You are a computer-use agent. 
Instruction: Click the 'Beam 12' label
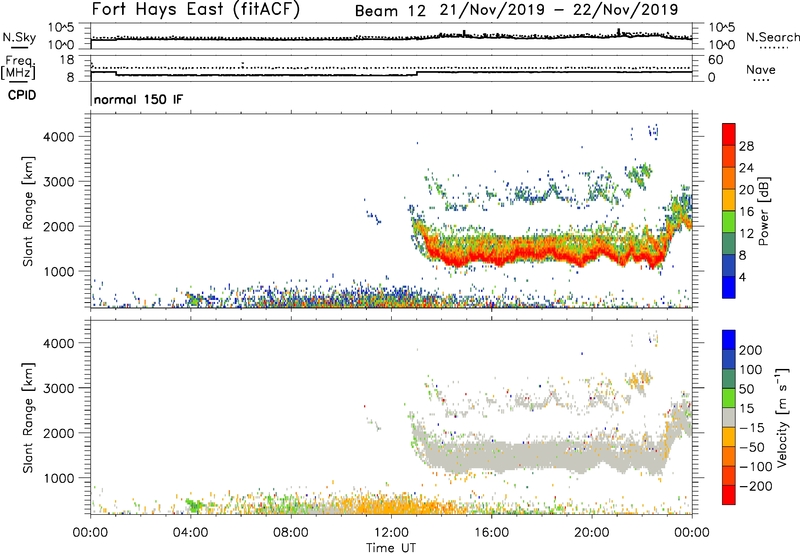click(390, 11)
